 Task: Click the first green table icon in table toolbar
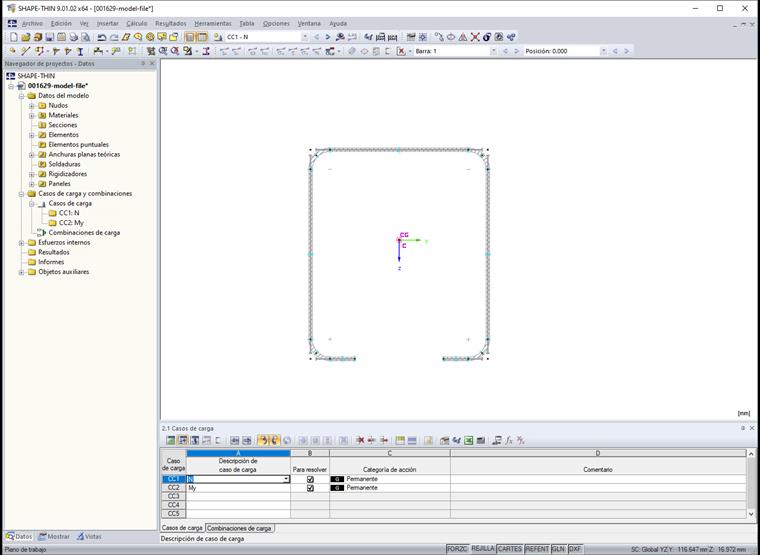171,440
